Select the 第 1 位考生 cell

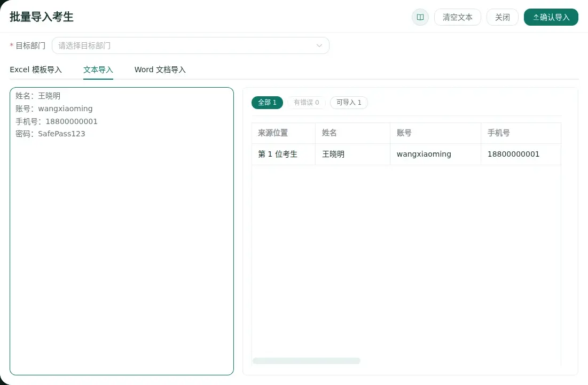tap(284, 155)
